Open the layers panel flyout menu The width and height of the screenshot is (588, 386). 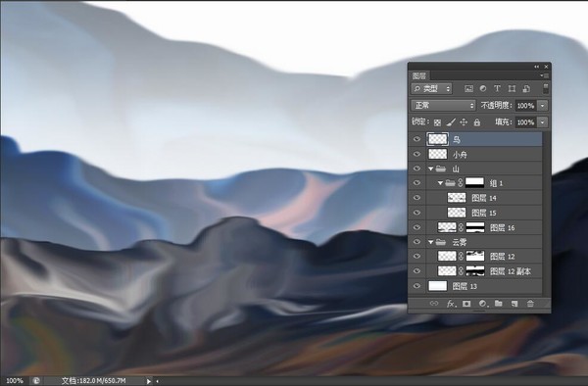(544, 75)
